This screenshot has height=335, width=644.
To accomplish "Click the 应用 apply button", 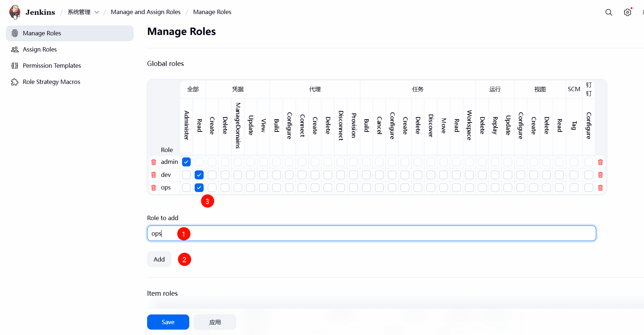I will point(215,322).
